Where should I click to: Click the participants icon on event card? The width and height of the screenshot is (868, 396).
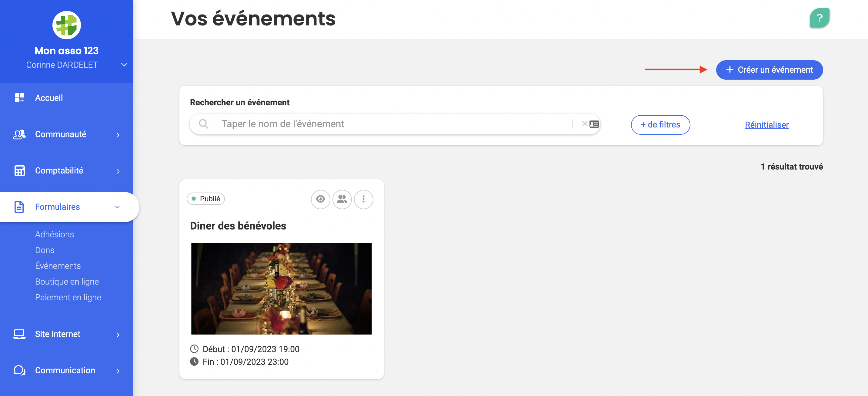point(342,199)
